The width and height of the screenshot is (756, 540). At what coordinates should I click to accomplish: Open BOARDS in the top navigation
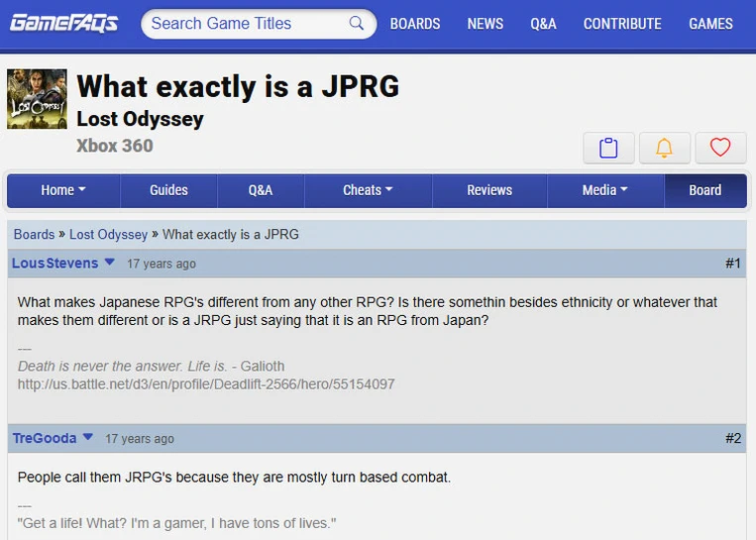(x=415, y=24)
